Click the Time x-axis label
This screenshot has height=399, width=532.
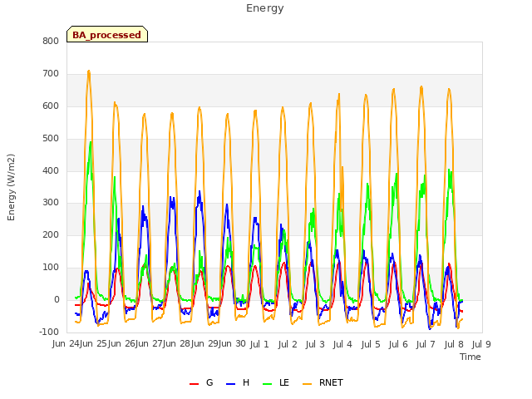coord(470,357)
